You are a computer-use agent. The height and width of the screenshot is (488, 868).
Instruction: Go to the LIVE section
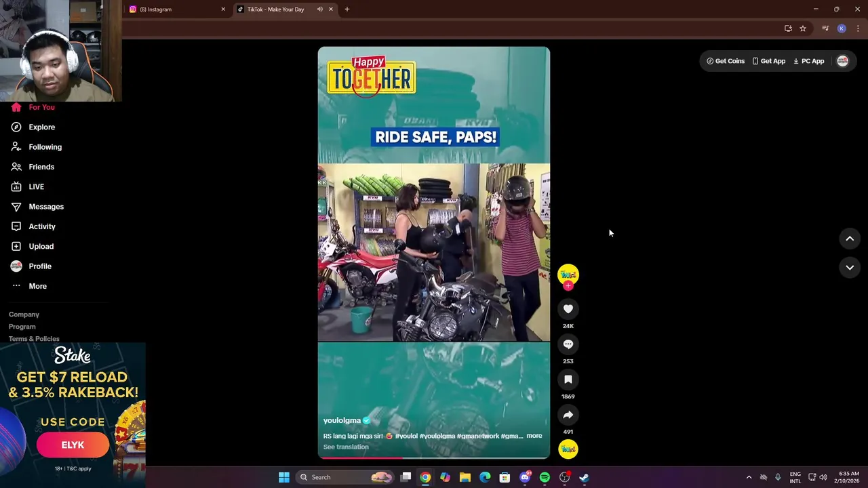coord(27,186)
